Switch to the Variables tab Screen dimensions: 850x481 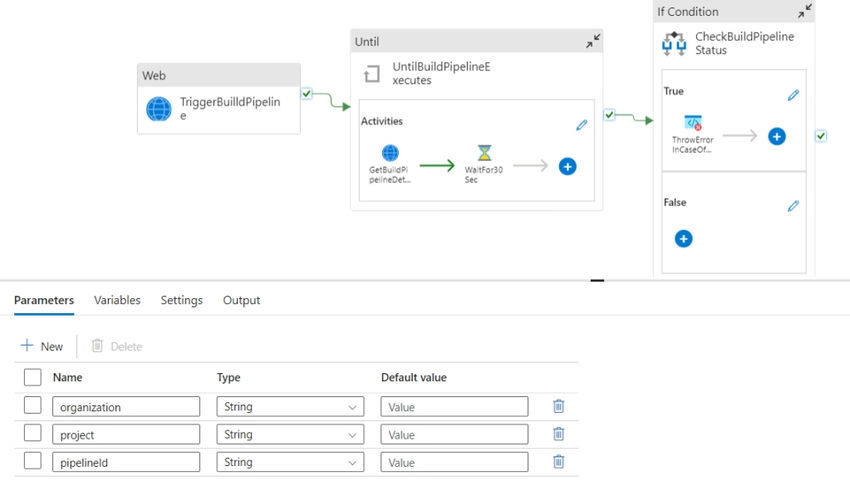[117, 300]
